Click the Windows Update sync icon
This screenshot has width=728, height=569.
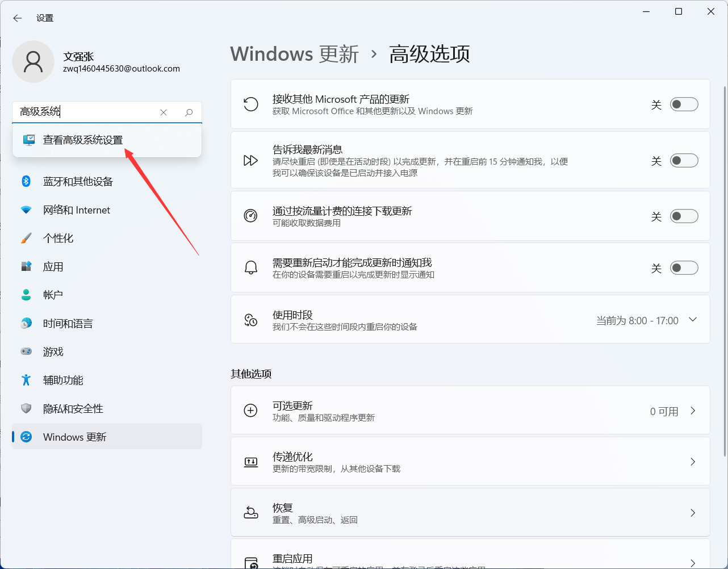pos(26,437)
